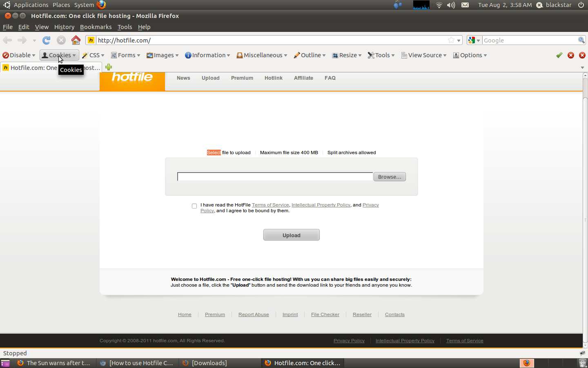Click the Browse... button

click(390, 177)
